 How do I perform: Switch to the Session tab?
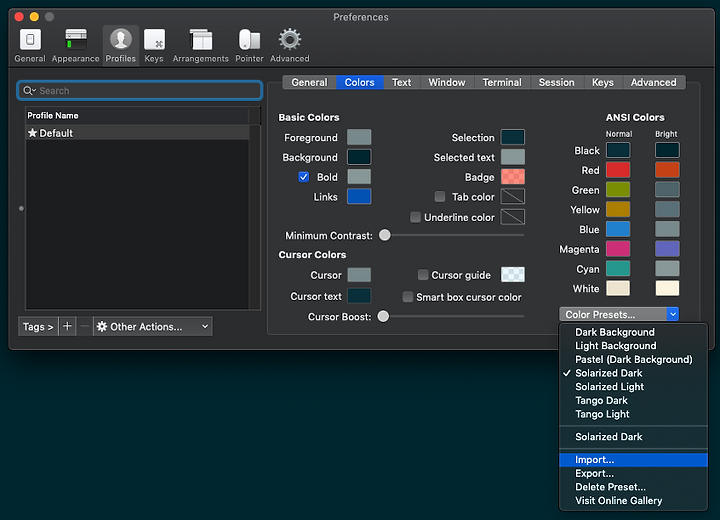click(557, 82)
